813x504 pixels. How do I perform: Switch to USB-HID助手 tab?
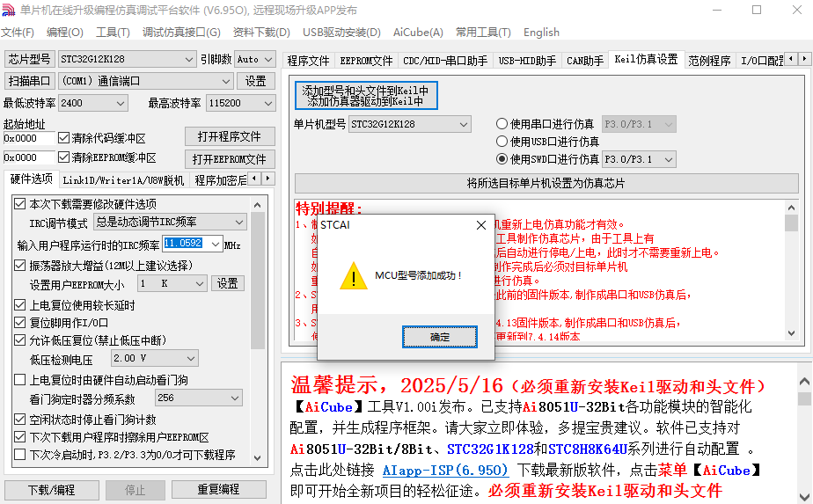[x=527, y=61]
